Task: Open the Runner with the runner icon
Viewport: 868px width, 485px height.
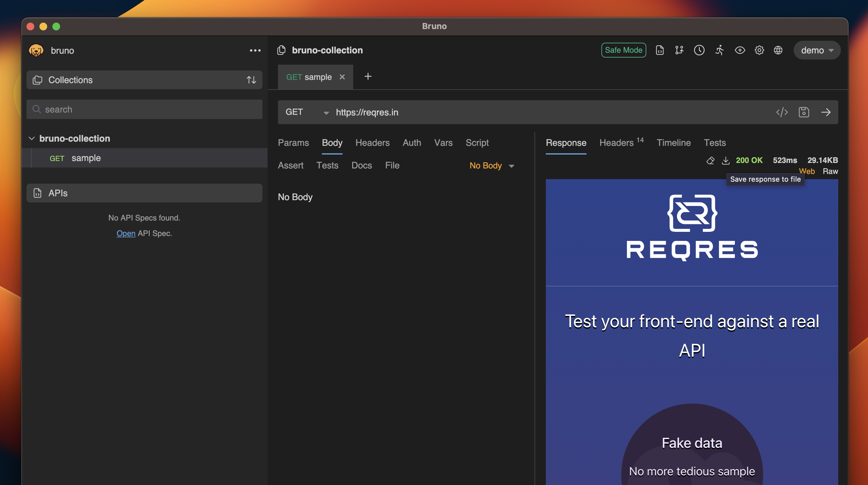Action: pos(719,50)
